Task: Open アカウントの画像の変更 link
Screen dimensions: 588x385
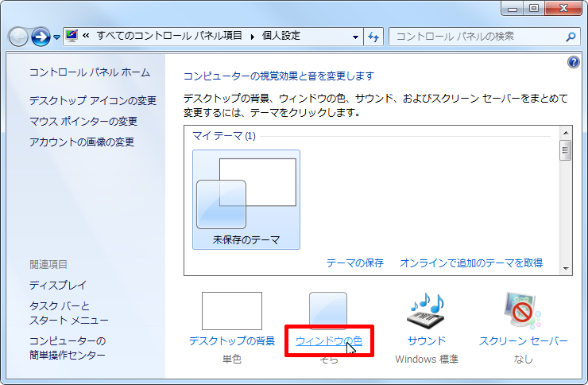Action: [82, 142]
